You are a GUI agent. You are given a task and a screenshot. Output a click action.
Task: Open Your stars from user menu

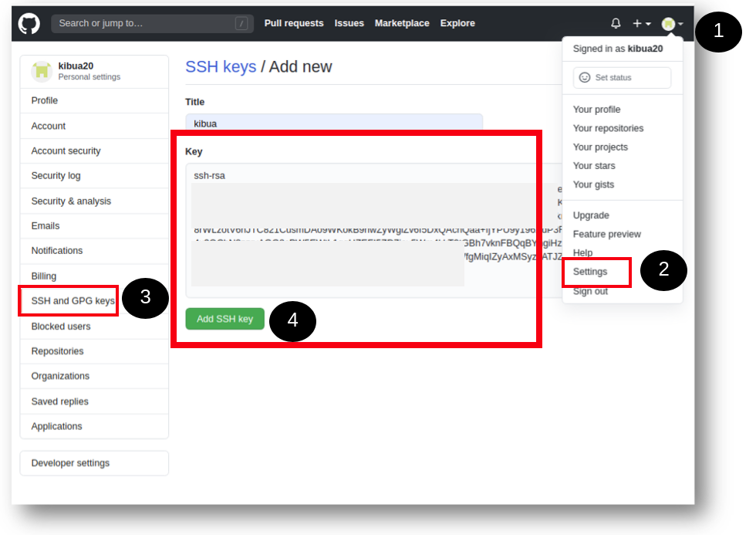point(594,166)
